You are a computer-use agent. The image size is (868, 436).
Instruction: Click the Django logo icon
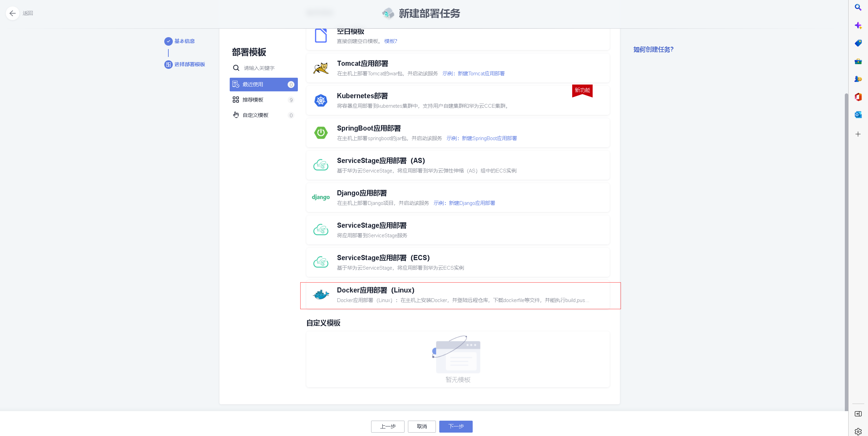[320, 197]
